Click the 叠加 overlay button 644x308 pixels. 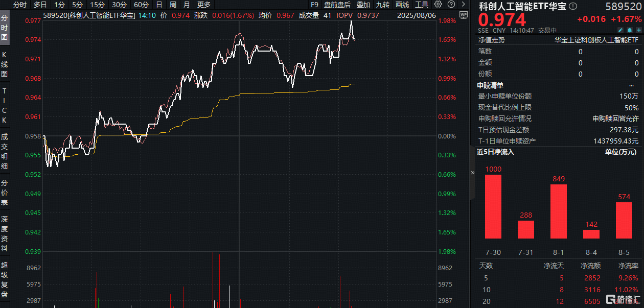[363, 5]
